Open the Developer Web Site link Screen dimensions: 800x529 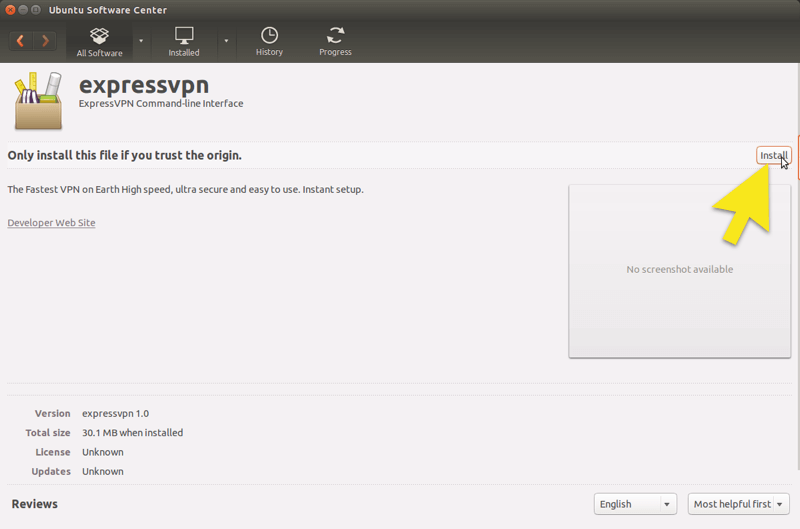[x=51, y=223]
